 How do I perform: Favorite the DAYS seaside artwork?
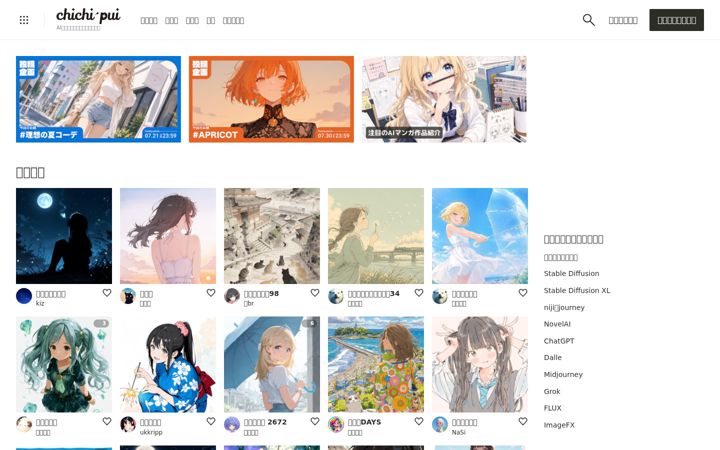click(419, 422)
